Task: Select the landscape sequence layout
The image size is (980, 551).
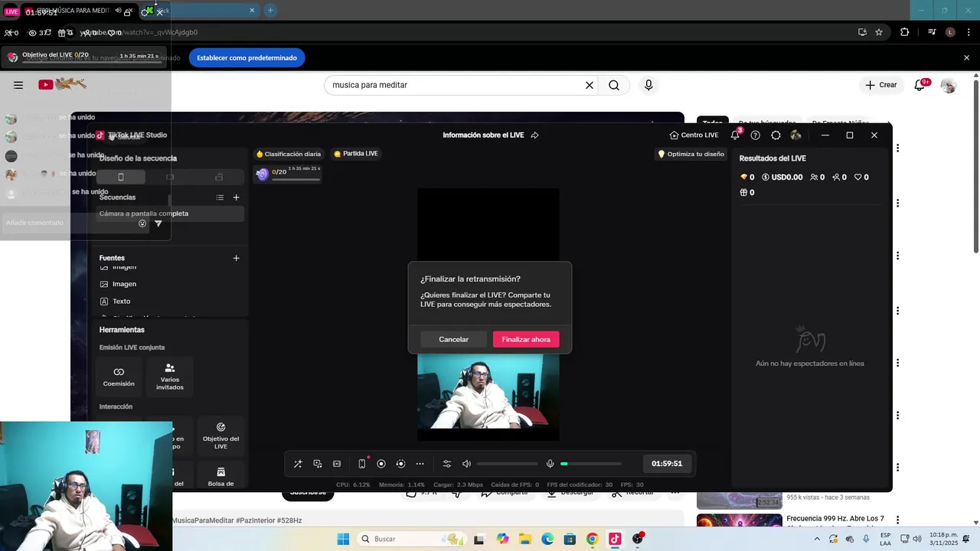Action: (170, 177)
